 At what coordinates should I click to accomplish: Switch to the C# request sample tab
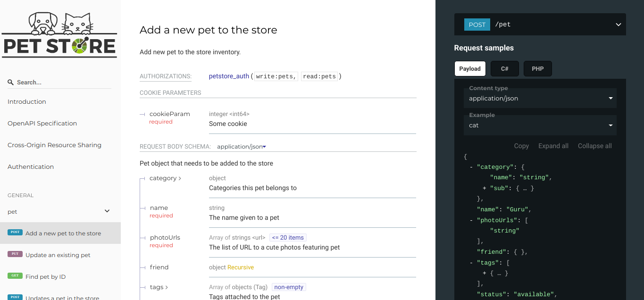(x=505, y=69)
